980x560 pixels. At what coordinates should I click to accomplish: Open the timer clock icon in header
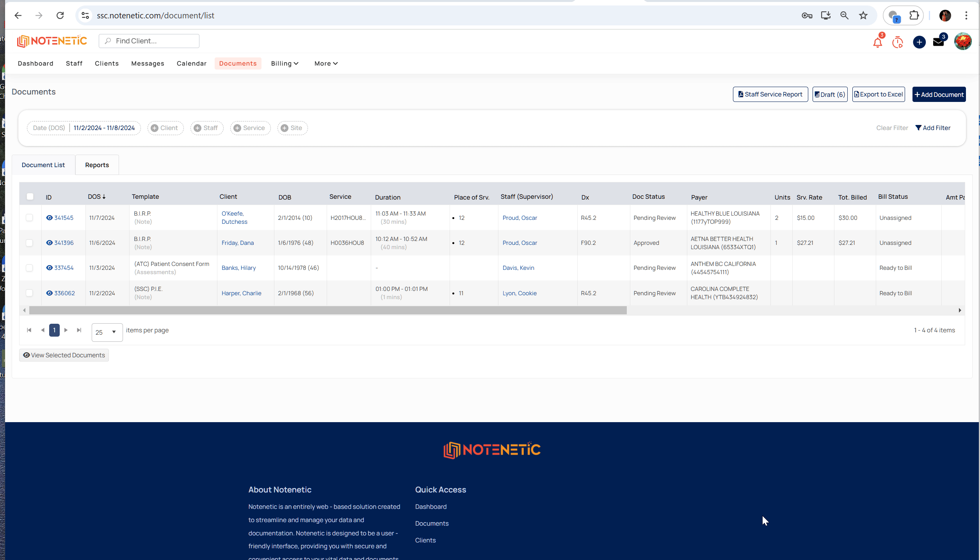(x=898, y=42)
